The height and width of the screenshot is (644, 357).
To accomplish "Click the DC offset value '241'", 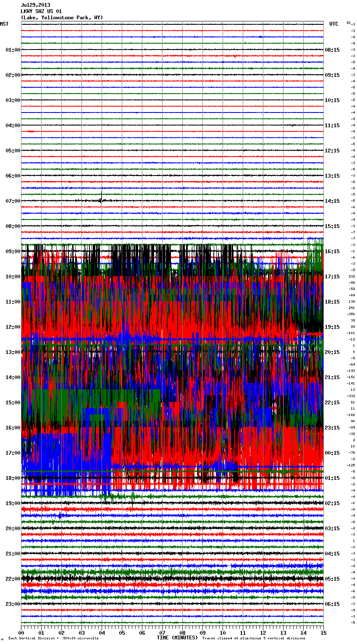I will tap(352, 308).
